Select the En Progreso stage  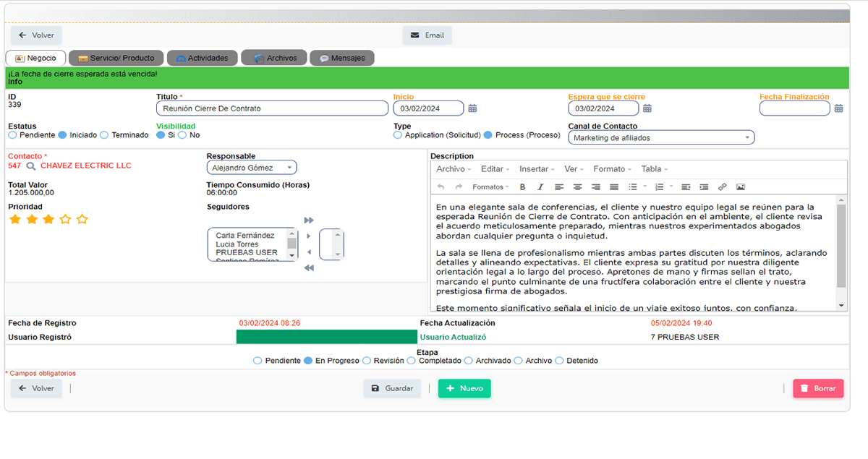click(308, 361)
